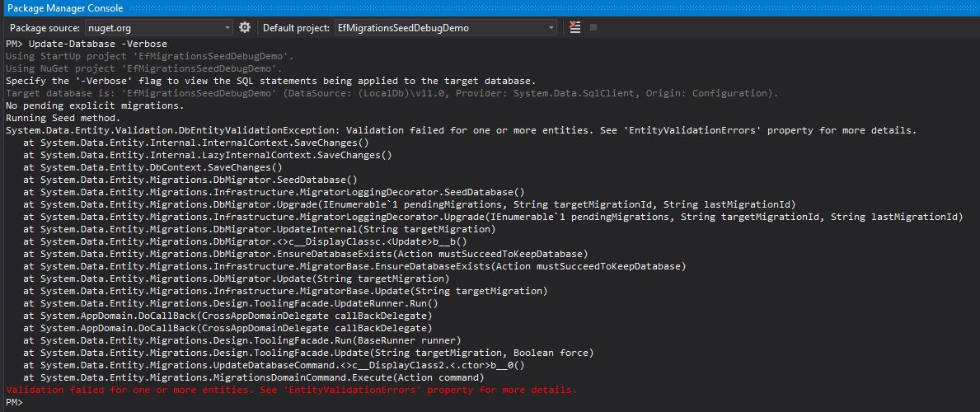Image resolution: width=980 pixels, height=412 pixels.
Task: Click 'DbMigrator.EnsureDatabaseExists' stack line
Action: point(305,254)
